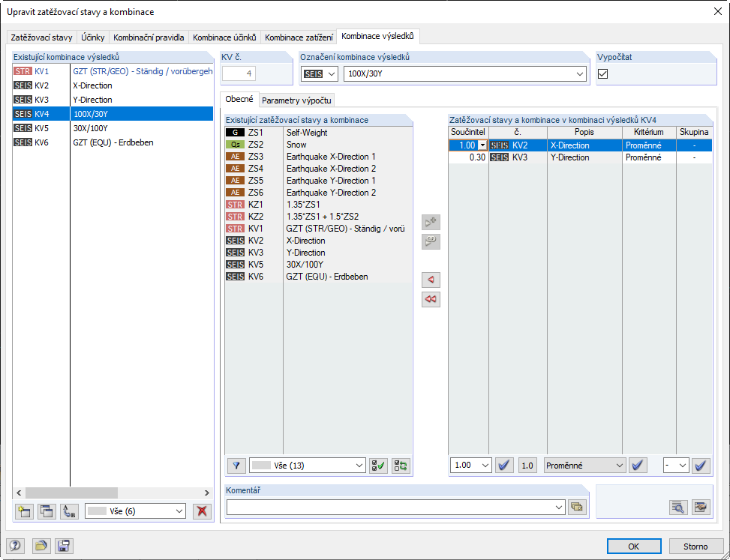This screenshot has width=730, height=560.
Task: Select ZS1 Self-Weight load case
Action: pos(318,133)
